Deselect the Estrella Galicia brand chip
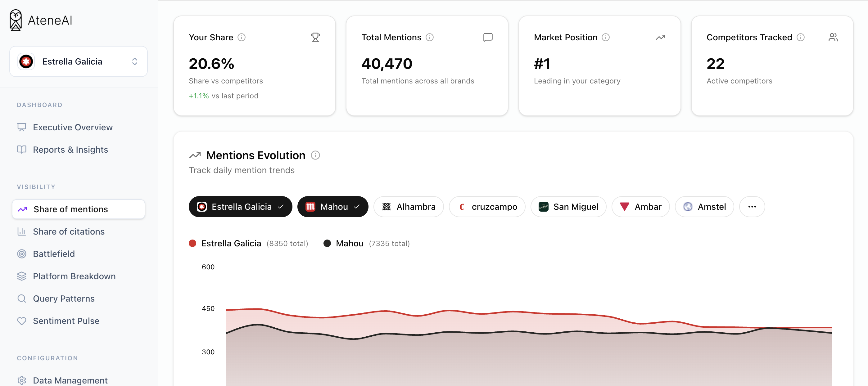 (x=240, y=207)
